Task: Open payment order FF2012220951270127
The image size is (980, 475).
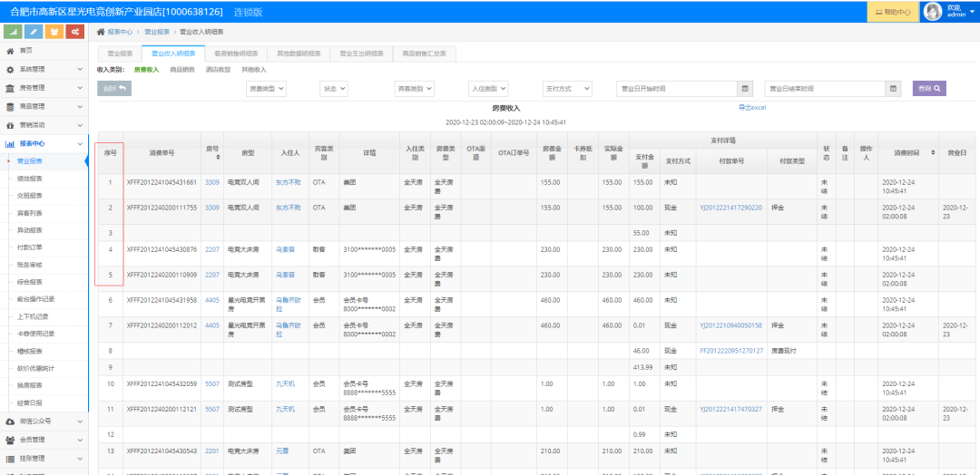Action: click(x=731, y=351)
